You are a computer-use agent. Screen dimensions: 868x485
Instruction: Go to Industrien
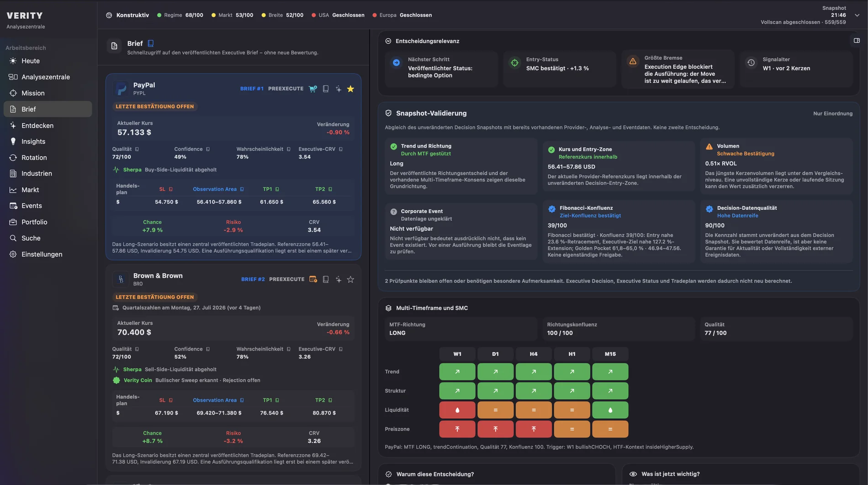(48, 173)
